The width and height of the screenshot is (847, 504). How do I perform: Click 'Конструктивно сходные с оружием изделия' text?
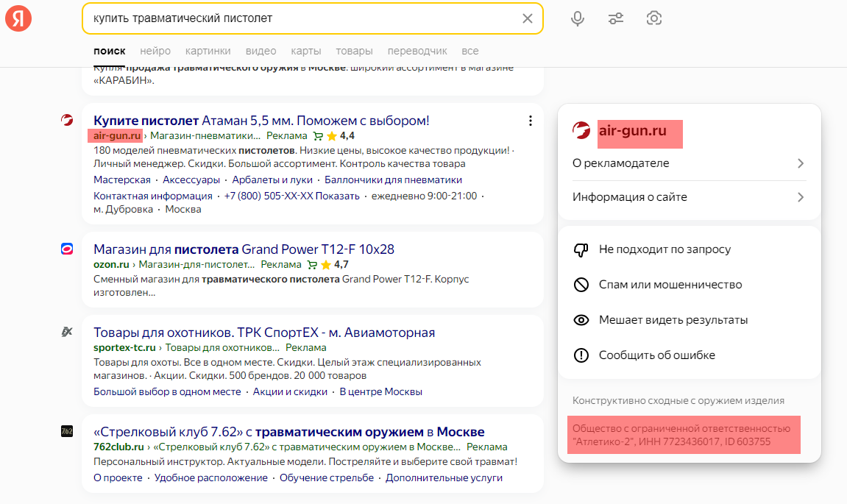coord(678,401)
